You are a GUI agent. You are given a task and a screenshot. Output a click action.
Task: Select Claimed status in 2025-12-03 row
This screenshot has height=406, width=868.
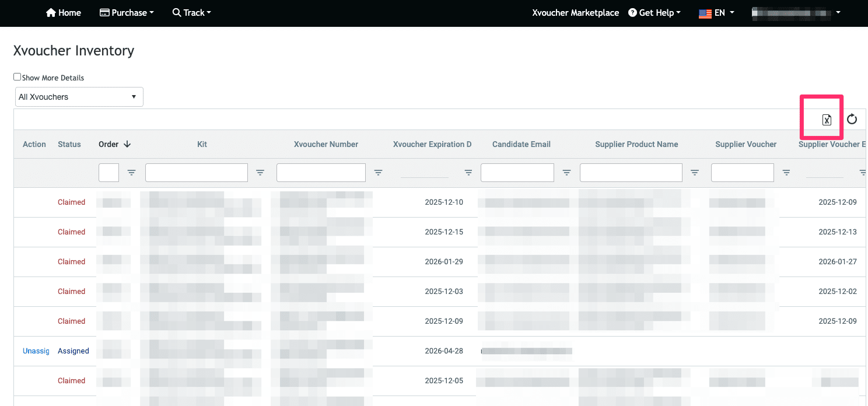(71, 291)
